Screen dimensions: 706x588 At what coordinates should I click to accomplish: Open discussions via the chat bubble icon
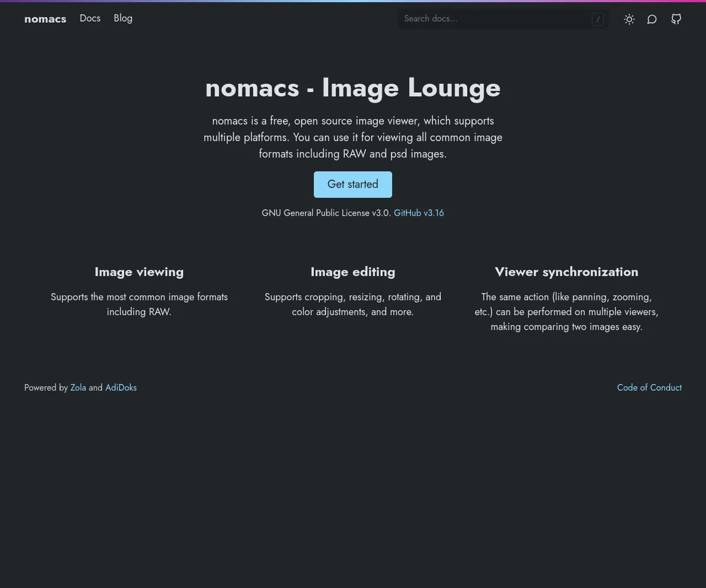point(652,19)
